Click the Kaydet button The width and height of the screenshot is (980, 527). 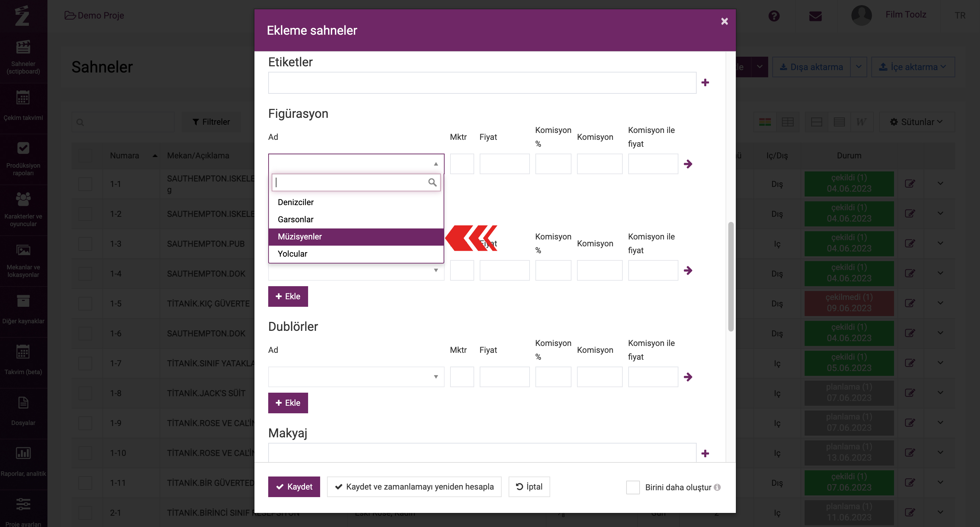pos(294,487)
